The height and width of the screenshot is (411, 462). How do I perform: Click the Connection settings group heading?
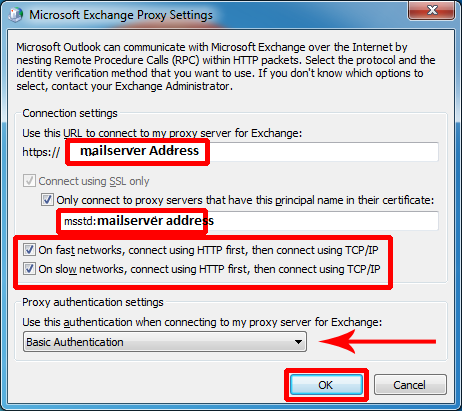(70, 113)
